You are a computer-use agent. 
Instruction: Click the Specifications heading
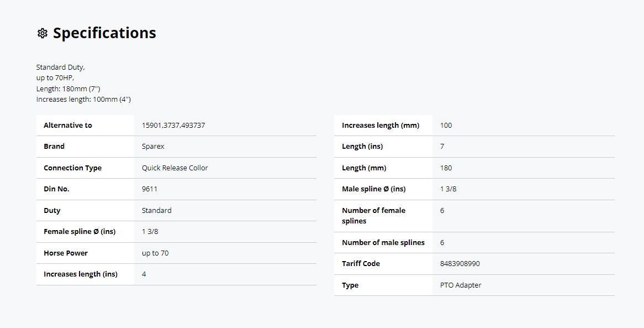pyautogui.click(x=104, y=33)
